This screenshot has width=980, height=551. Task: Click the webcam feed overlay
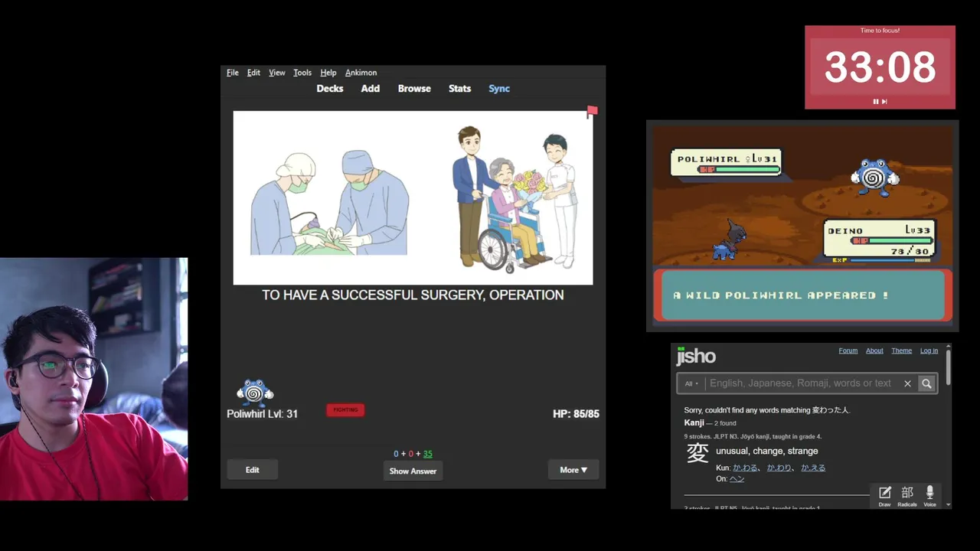pos(93,379)
